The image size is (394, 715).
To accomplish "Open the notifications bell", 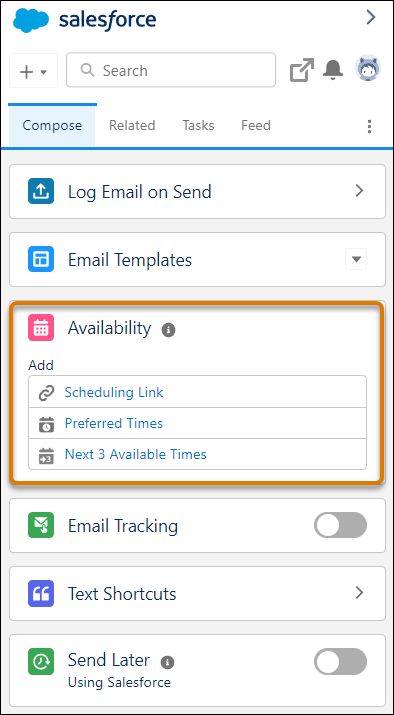I will click(x=333, y=70).
